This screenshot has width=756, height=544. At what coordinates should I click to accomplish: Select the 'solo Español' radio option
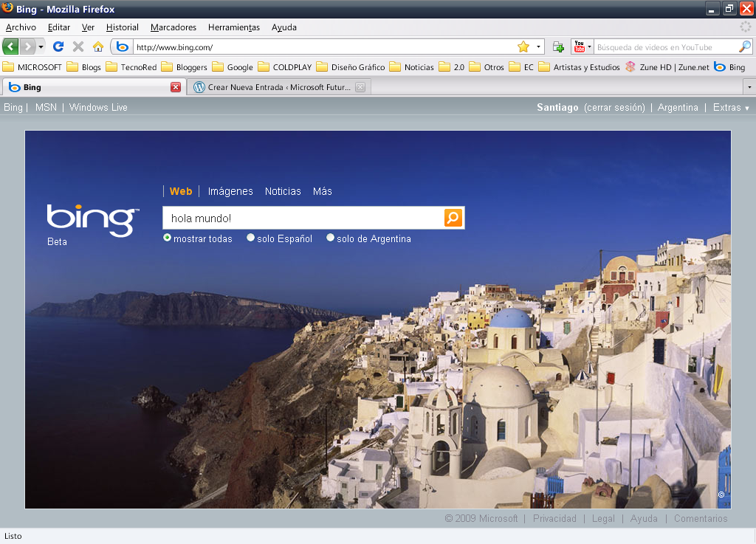(x=251, y=238)
